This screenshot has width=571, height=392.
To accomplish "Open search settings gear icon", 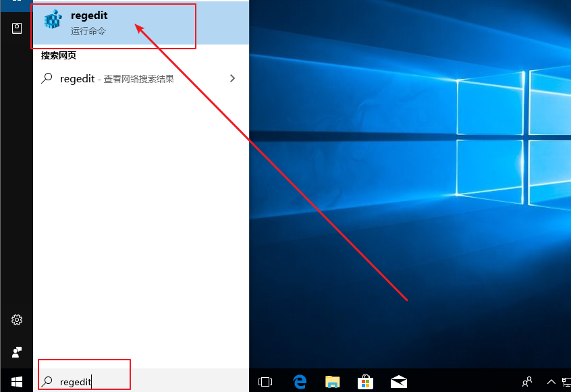I will [16, 320].
